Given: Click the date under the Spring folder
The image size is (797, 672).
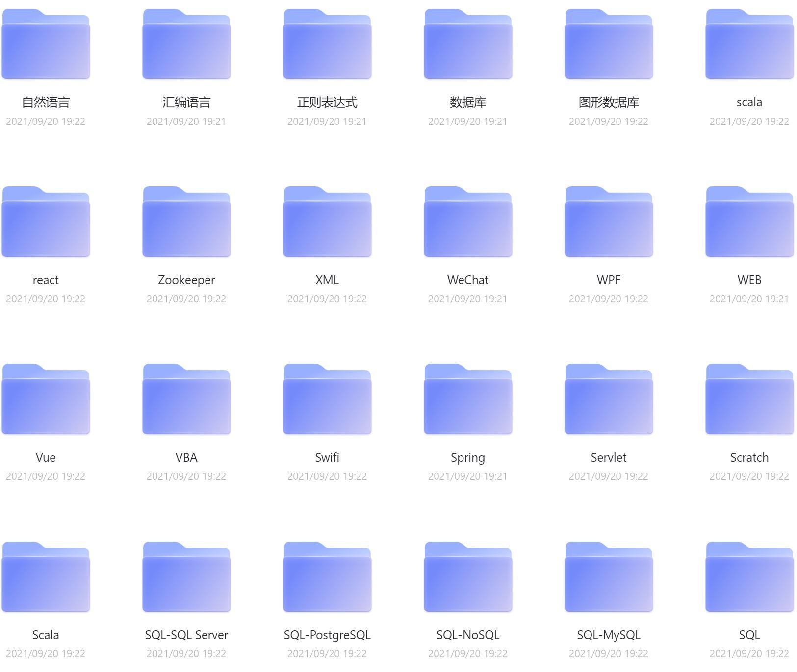Looking at the screenshot, I should point(468,476).
